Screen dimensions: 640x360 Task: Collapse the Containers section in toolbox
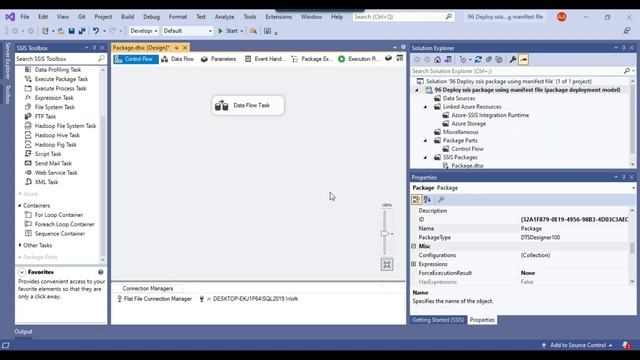click(20, 206)
